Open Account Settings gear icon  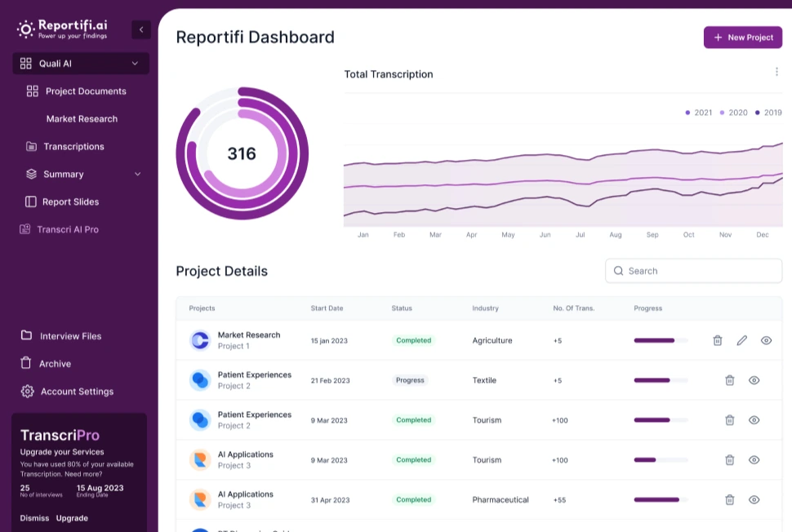pyautogui.click(x=27, y=391)
